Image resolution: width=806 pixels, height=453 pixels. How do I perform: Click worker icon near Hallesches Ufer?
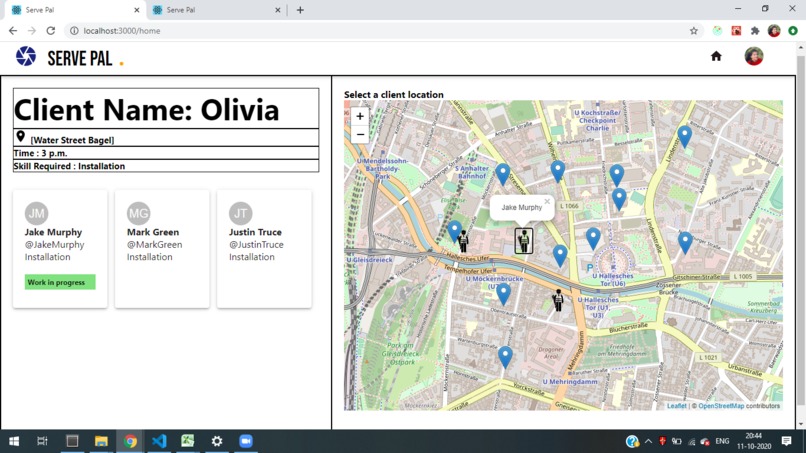tap(463, 241)
